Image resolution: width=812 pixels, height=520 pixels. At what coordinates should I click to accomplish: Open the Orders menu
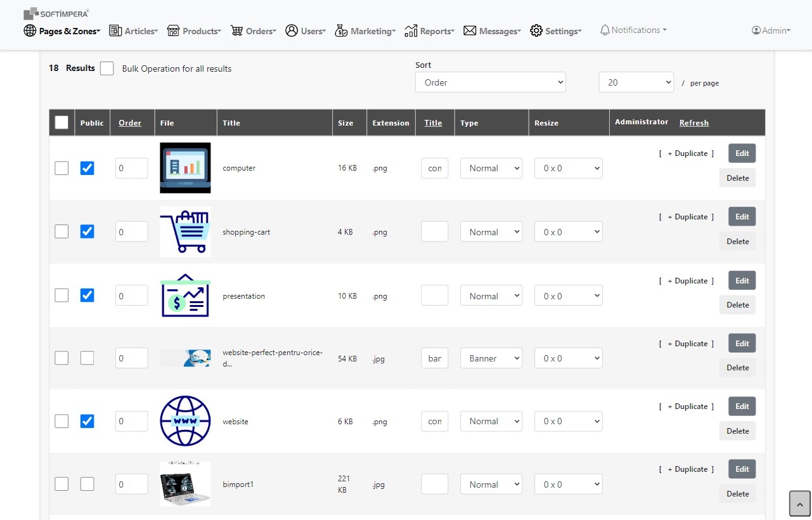coord(253,30)
